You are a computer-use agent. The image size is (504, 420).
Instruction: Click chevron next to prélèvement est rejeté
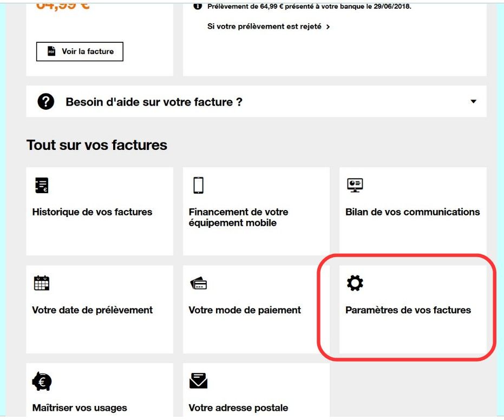[x=328, y=27]
